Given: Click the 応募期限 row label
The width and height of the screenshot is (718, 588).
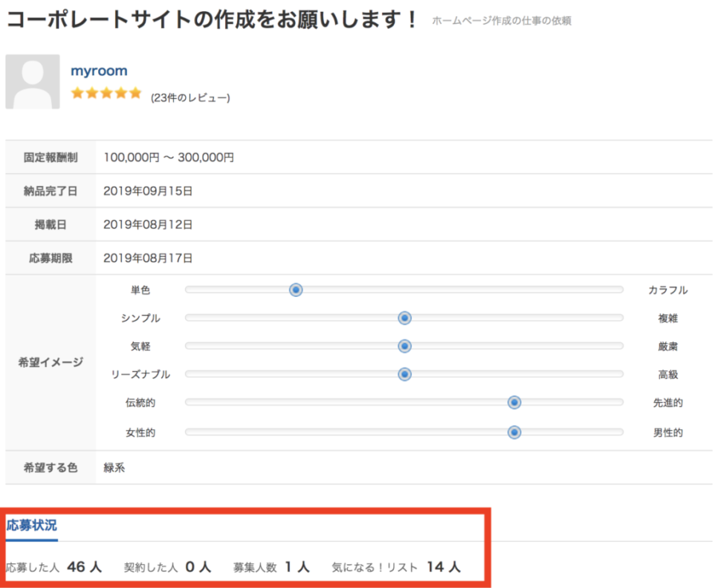Looking at the screenshot, I should click(x=51, y=258).
